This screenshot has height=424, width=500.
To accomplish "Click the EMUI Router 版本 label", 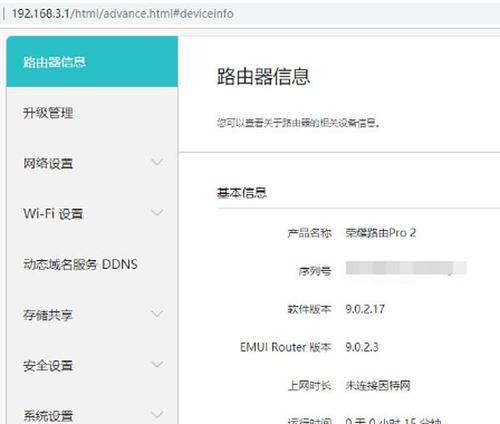I will click(x=286, y=347).
